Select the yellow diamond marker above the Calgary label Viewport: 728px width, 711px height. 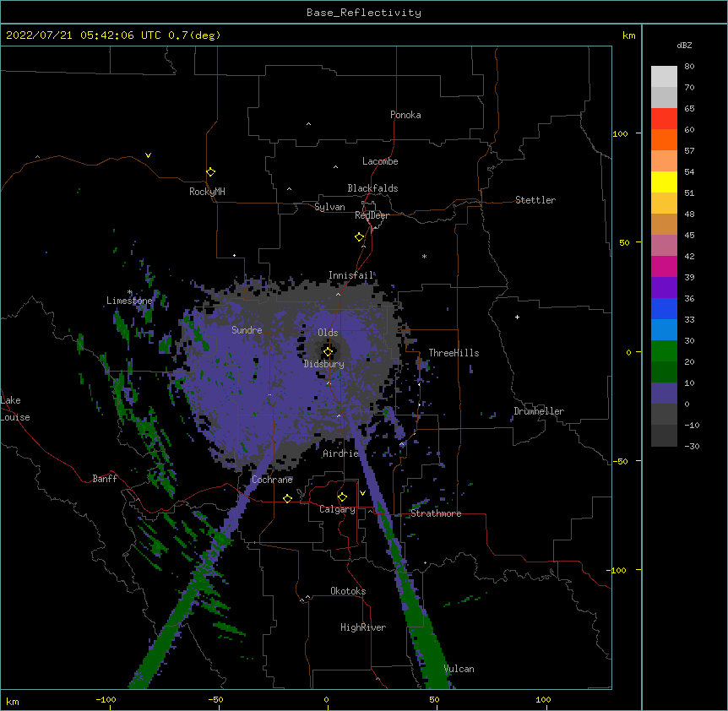click(x=342, y=497)
